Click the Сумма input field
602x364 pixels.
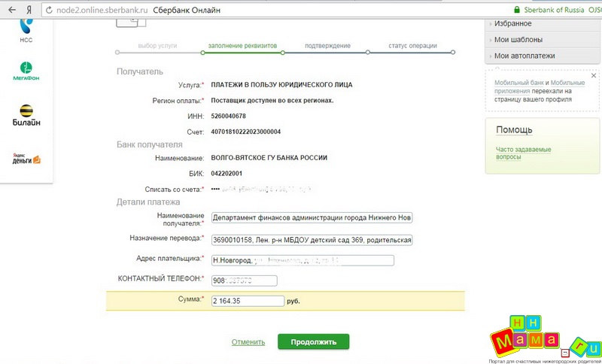click(x=248, y=301)
